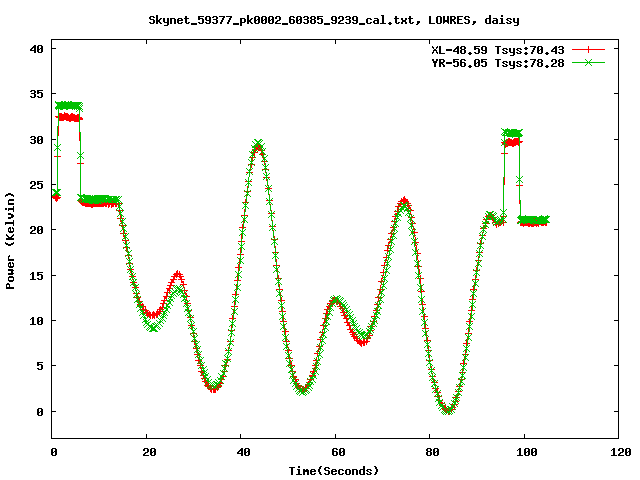
Task: Click the y-axis tick label 30
Action: (37, 140)
